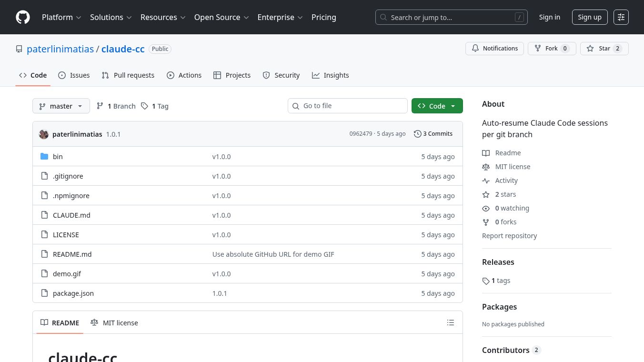Fork the repository
This screenshot has width=644, height=362.
pos(552,49)
